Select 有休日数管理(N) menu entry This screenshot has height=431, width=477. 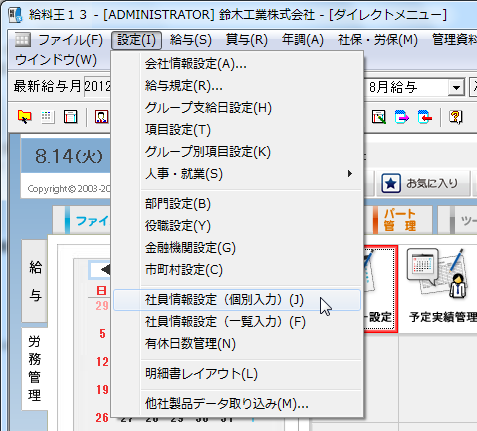(237, 344)
